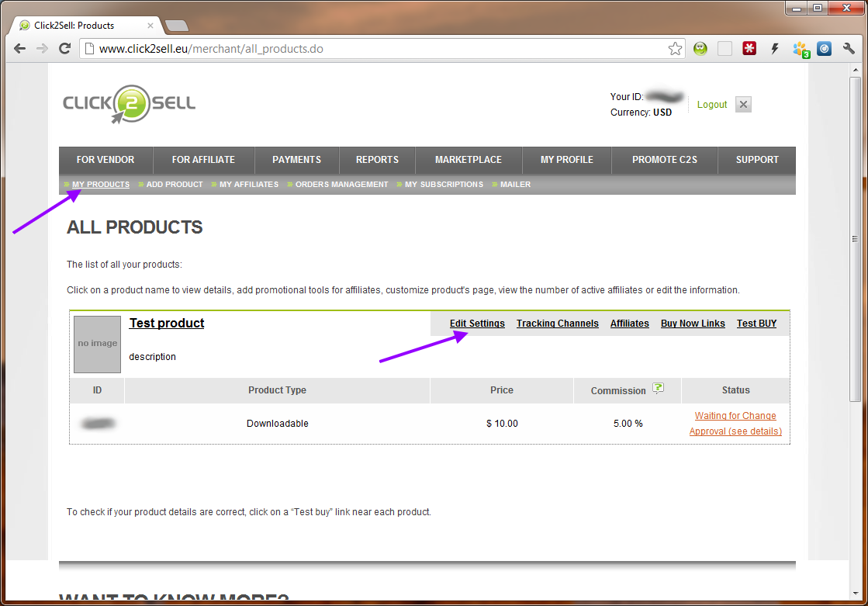Select the Click2Sell: Products browser tab

point(86,26)
